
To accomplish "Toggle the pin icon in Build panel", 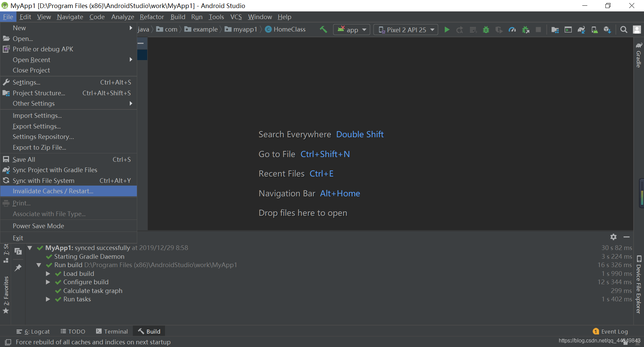I will 18,267.
